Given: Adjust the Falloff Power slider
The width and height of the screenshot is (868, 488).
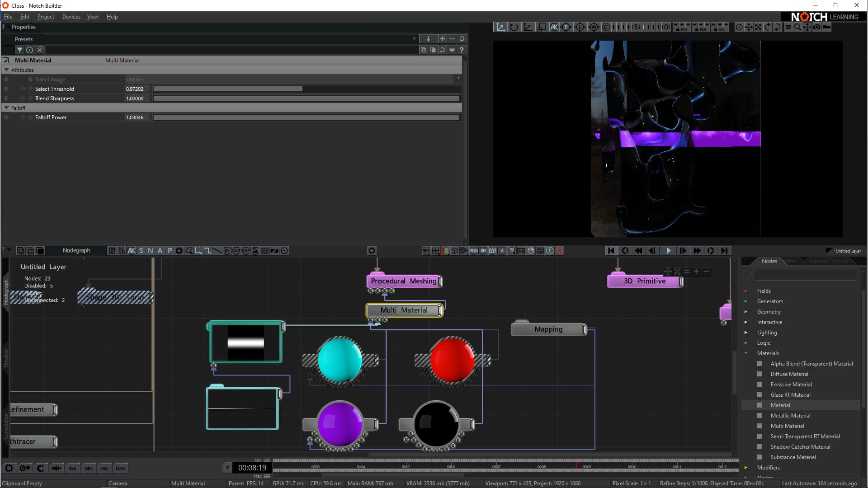Looking at the screenshot, I should click(307, 117).
